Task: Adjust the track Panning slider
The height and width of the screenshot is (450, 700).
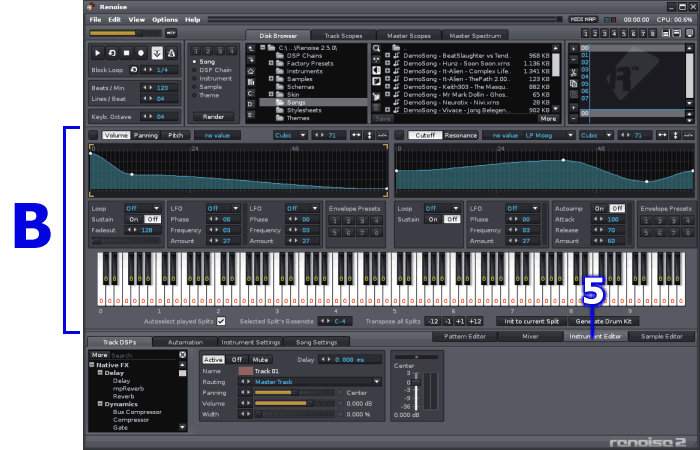Action: [x=295, y=393]
